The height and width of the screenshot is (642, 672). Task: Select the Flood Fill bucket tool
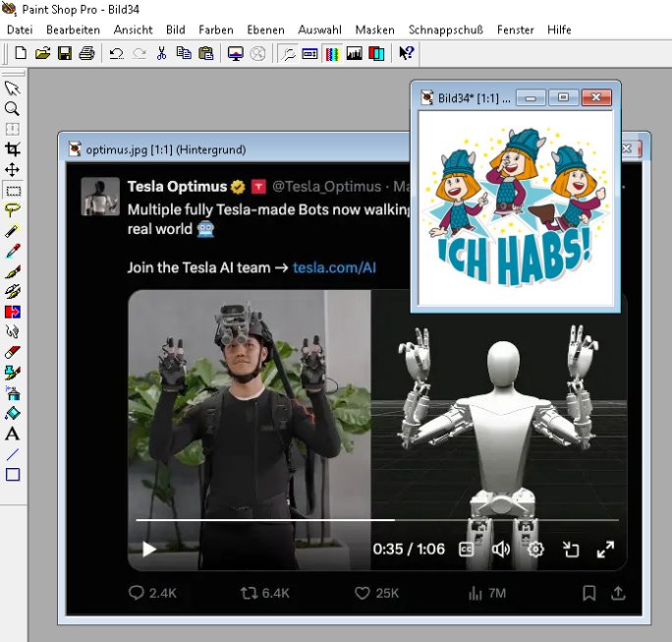13,414
